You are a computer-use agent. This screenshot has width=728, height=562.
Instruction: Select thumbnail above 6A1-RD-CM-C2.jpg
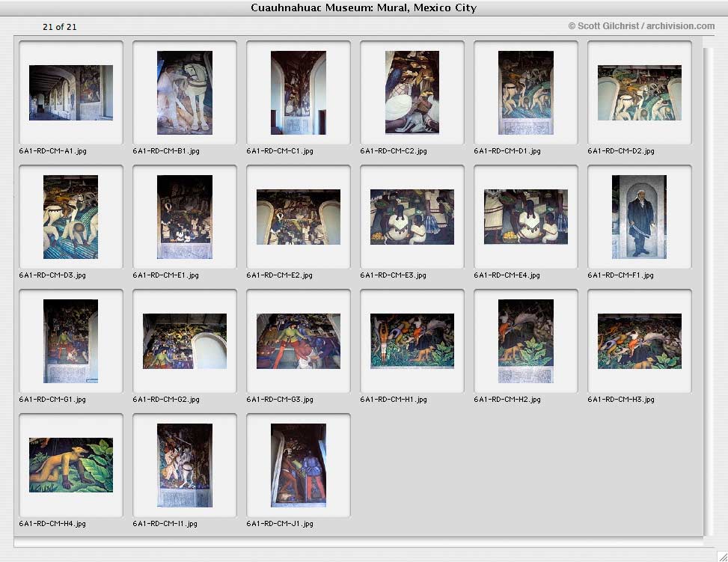(412, 93)
